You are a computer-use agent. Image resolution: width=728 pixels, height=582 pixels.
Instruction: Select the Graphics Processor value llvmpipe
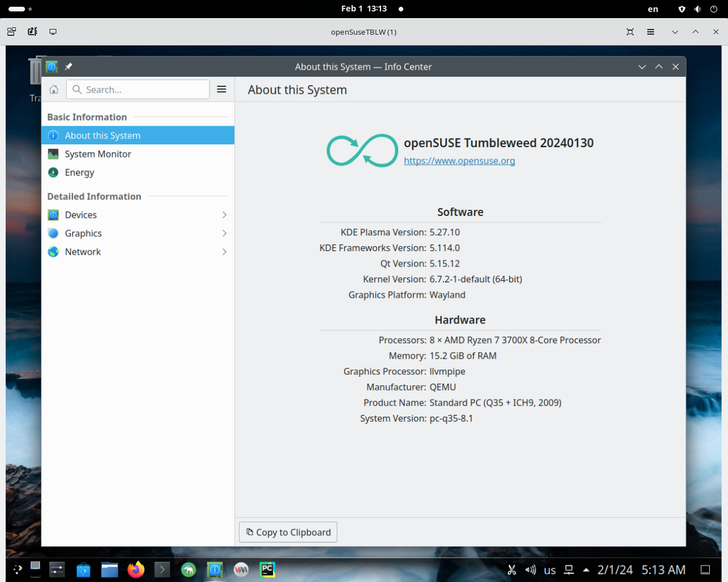pos(447,372)
